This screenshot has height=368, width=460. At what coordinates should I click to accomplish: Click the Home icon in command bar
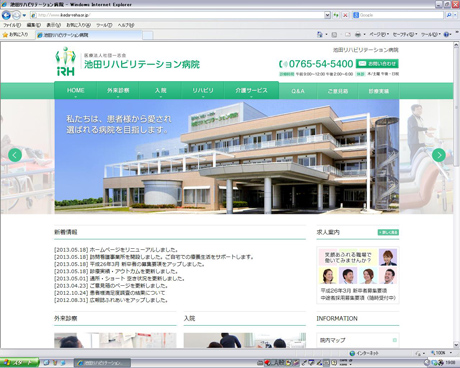(320, 34)
